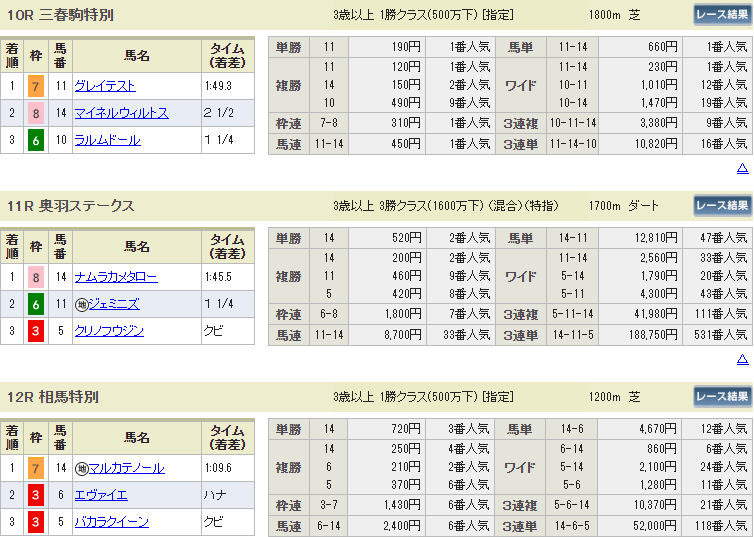Click 1800m 芝 distance label for 10R
This screenshot has height=537, width=754.
click(x=615, y=15)
